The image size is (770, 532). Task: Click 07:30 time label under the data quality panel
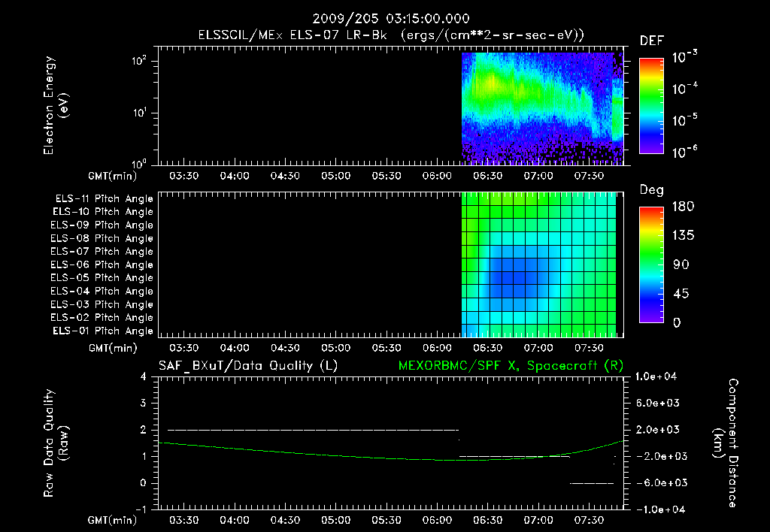pyautogui.click(x=589, y=520)
